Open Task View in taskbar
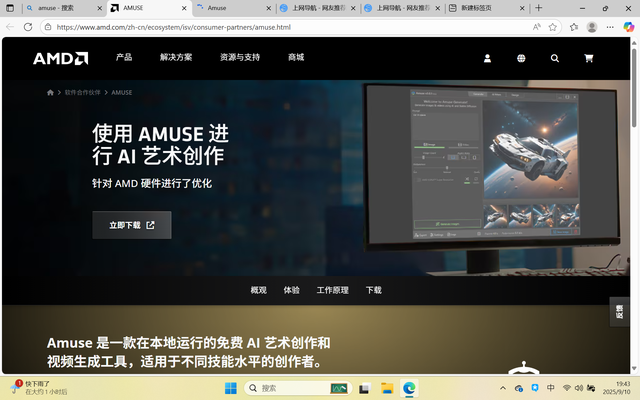Viewport: 640px width, 400px height. tap(364, 388)
